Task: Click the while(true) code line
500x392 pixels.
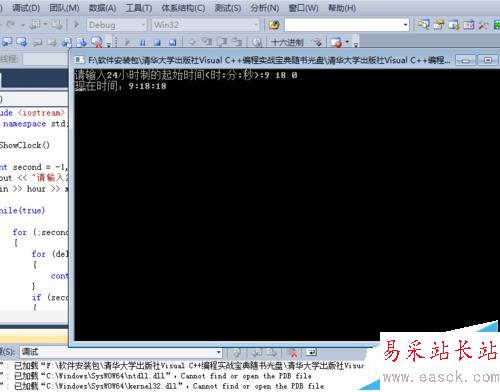Action: click(22, 211)
